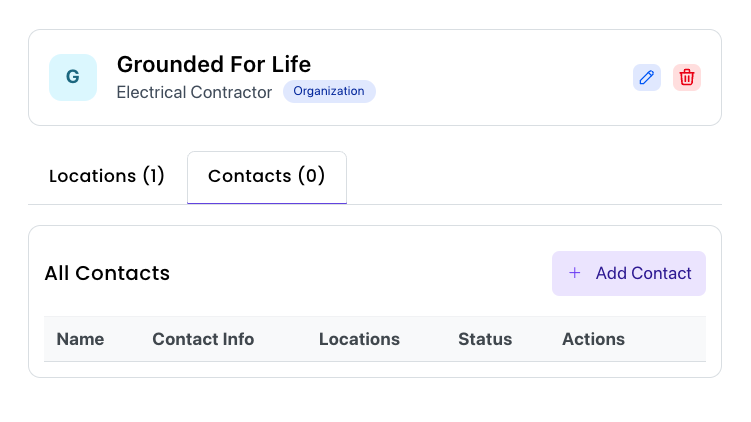
Task: Click the blue pencil edit icon
Action: tap(647, 77)
